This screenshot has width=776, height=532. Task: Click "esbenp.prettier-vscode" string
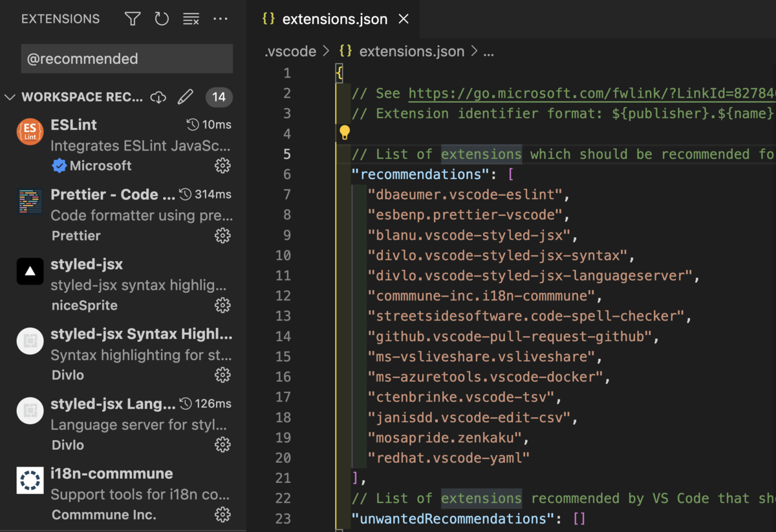pyautogui.click(x=465, y=215)
